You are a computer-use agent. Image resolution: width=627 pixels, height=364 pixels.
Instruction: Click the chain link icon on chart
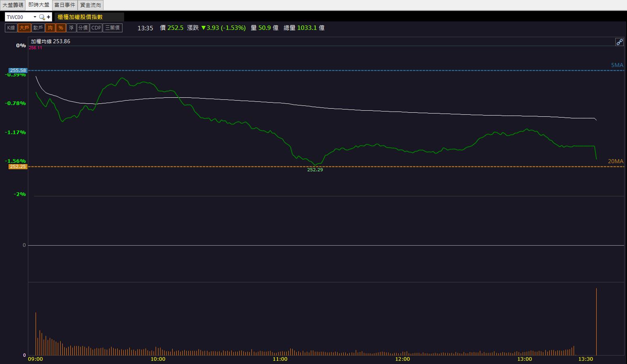pyautogui.click(x=619, y=42)
